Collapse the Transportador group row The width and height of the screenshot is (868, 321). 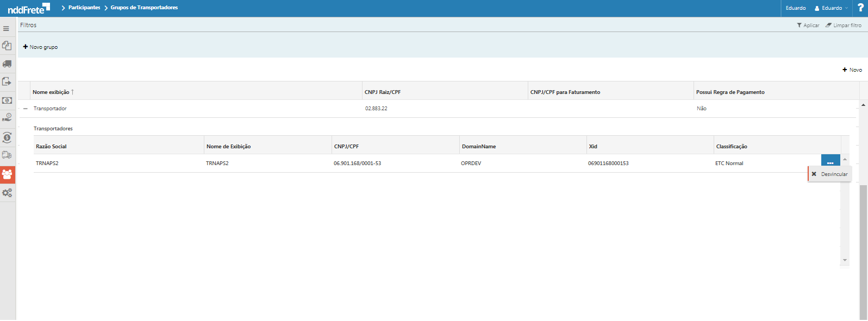click(x=25, y=109)
